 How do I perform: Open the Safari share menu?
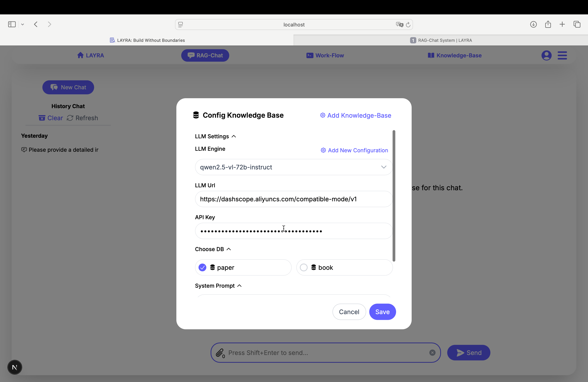pyautogui.click(x=548, y=24)
